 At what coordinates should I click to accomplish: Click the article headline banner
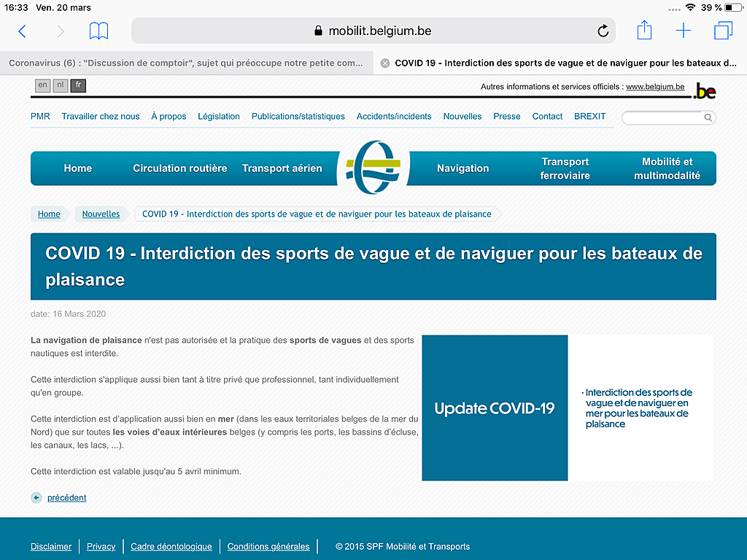pos(373,266)
